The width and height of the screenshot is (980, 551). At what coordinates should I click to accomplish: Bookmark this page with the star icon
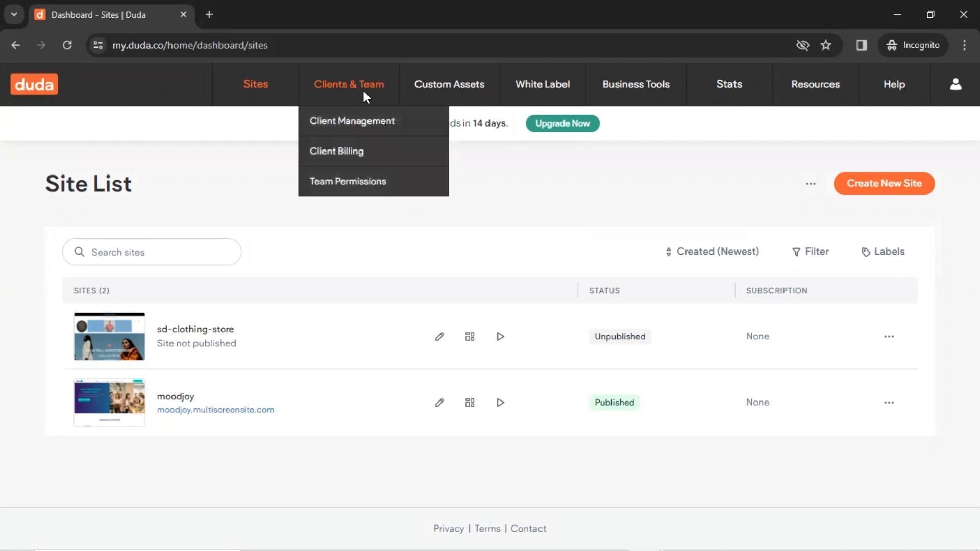826,45
